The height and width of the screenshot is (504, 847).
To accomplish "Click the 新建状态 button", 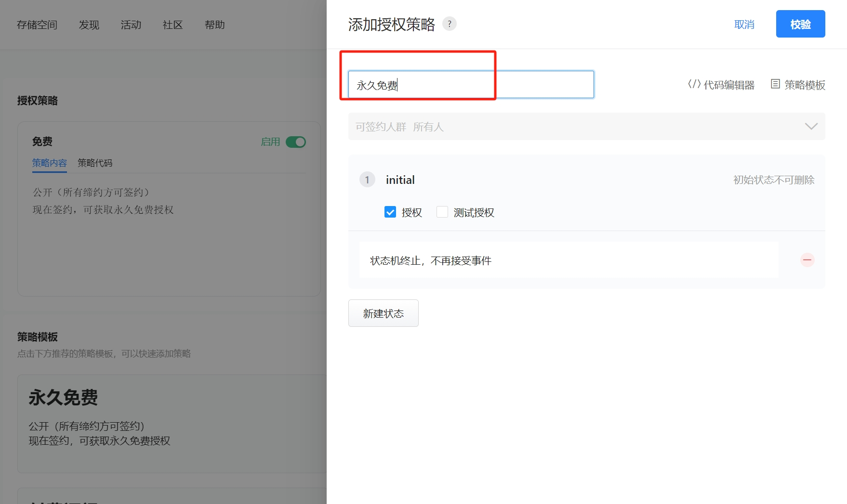I will coord(384,313).
